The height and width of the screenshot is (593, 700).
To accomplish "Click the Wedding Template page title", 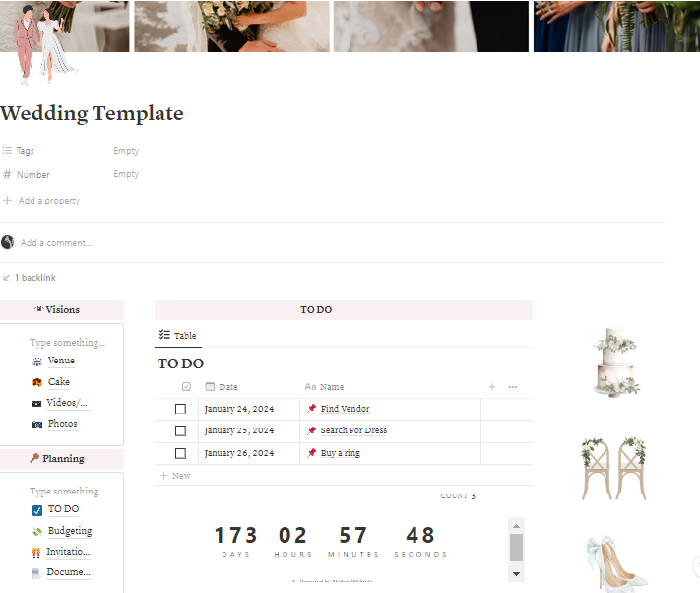I will (x=92, y=113).
